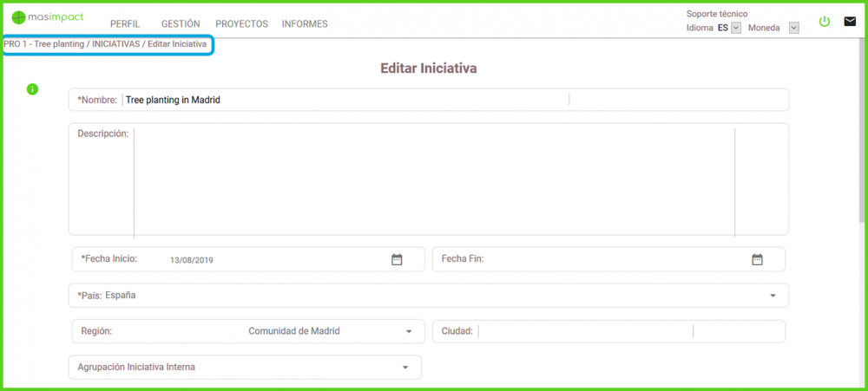Expand Agrupación Iniciativa Interna dropdown

[x=404, y=368]
